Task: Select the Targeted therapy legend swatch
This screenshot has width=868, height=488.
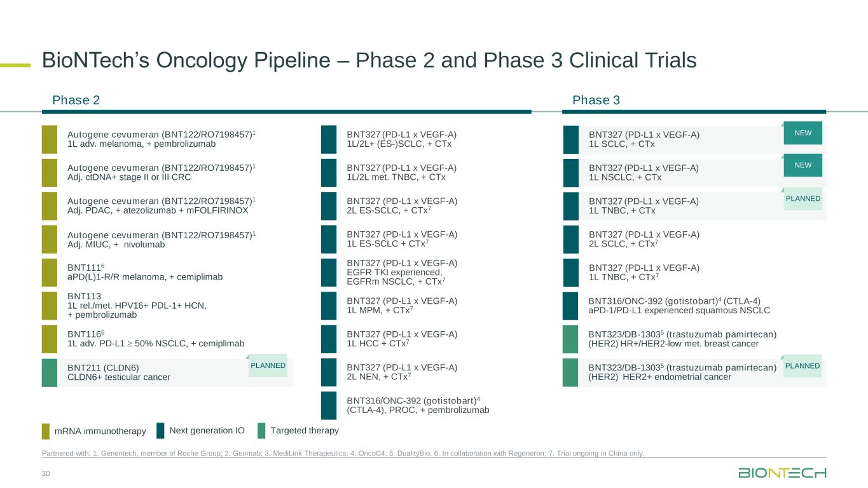Action: pos(261,431)
